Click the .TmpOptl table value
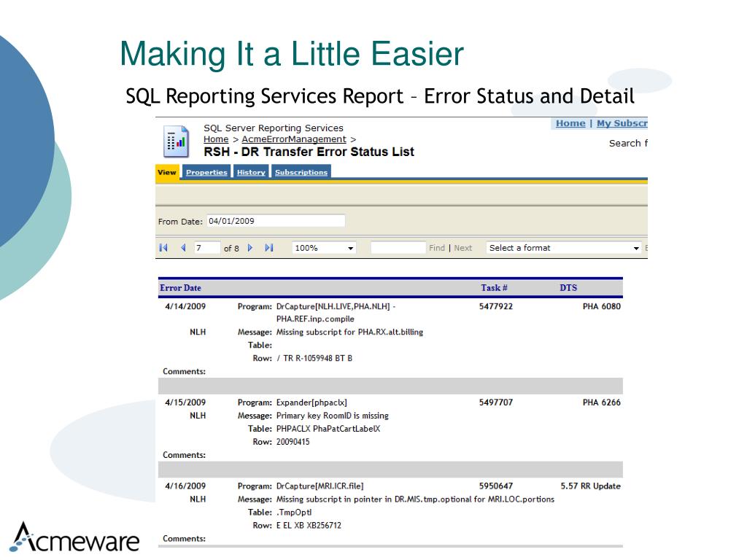The height and width of the screenshot is (560, 747). pos(294,513)
